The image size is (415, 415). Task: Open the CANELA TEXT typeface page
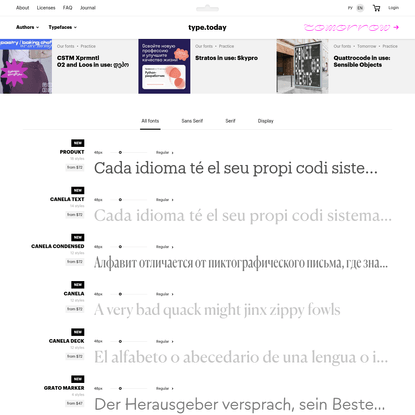click(x=67, y=199)
